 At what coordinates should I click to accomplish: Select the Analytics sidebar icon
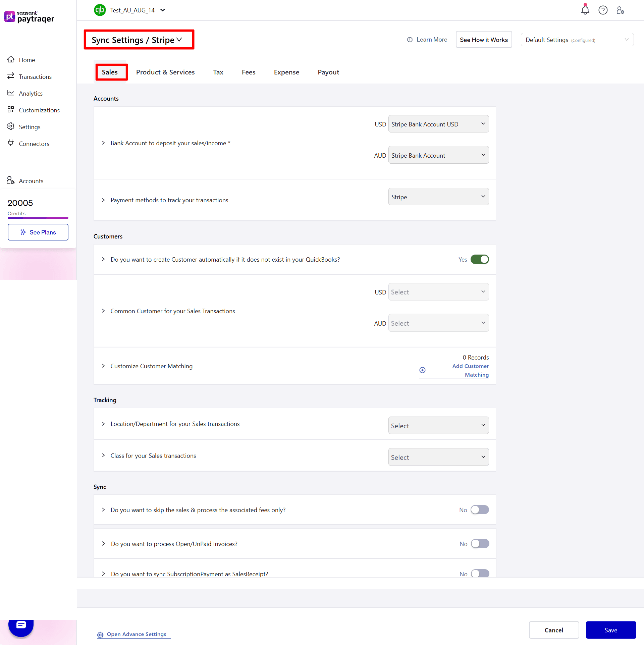pos(11,93)
